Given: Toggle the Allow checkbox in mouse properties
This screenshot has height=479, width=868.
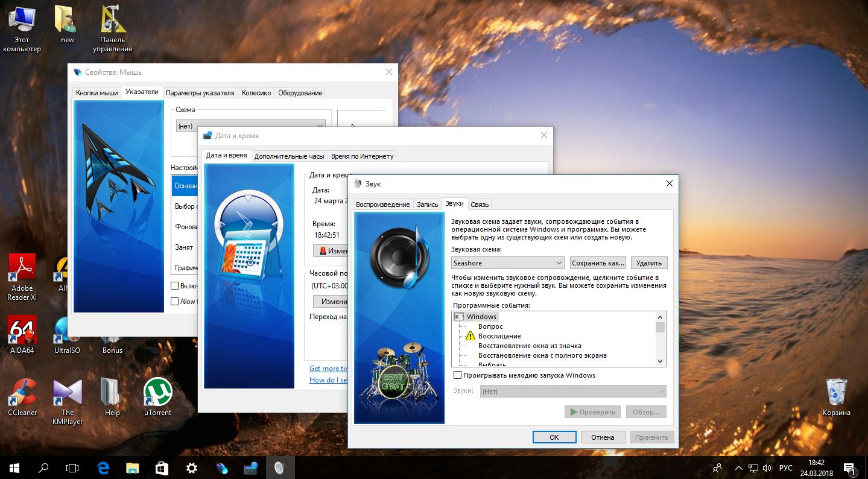Looking at the screenshot, I should pos(175,301).
